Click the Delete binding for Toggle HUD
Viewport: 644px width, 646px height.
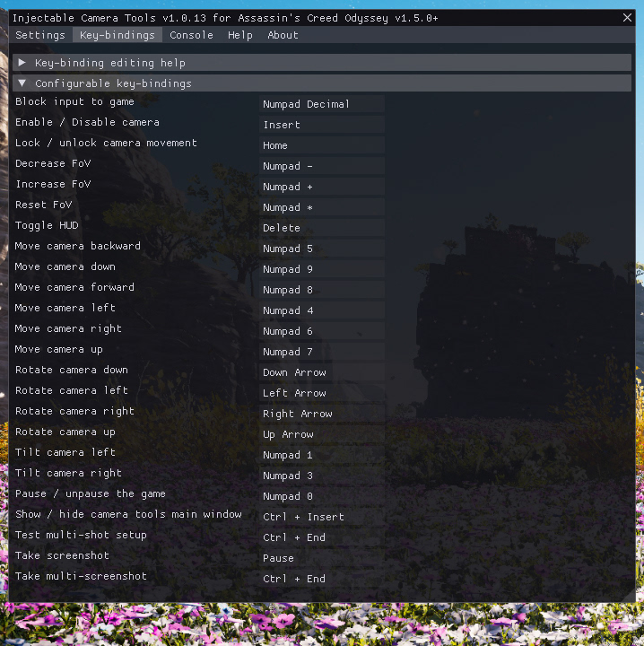pos(322,228)
